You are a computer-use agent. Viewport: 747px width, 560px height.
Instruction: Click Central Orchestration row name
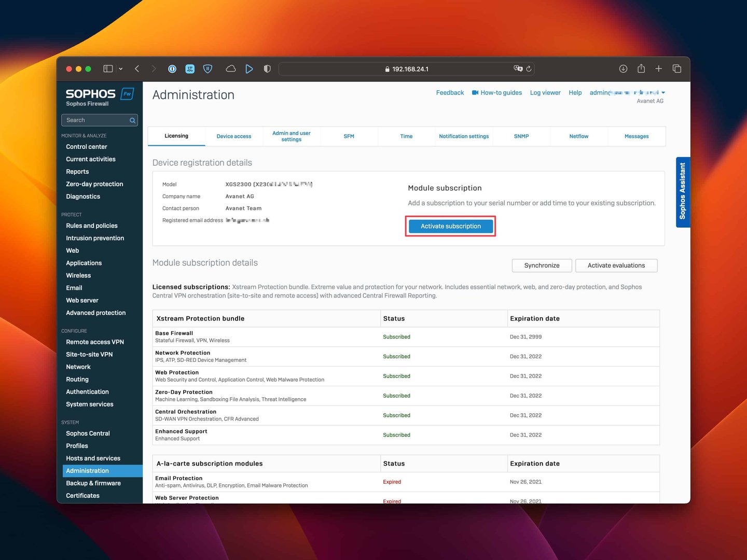186,412
